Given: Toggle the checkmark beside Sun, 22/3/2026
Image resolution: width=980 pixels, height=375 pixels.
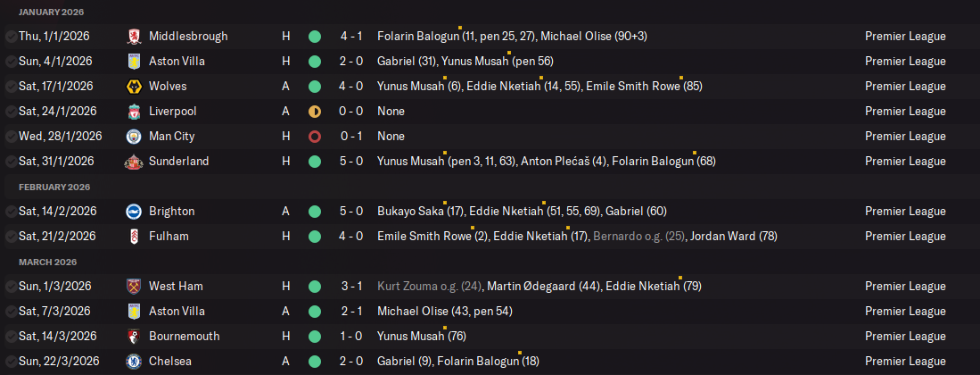Looking at the screenshot, I should click(x=10, y=362).
